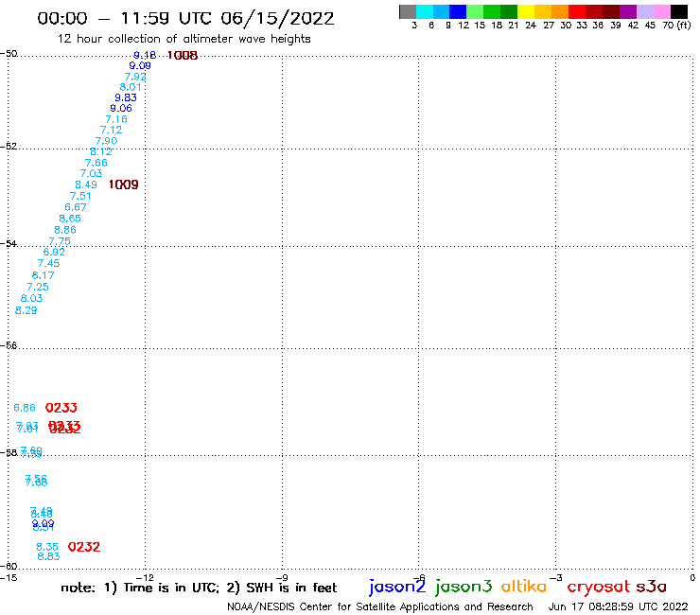Click the wave height value 6.67

pos(76,207)
